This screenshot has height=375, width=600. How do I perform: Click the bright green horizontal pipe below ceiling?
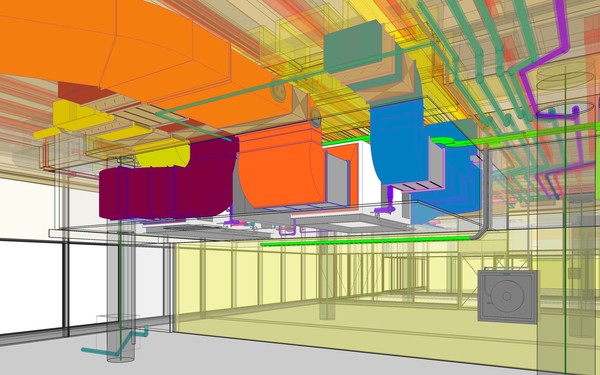point(365,241)
